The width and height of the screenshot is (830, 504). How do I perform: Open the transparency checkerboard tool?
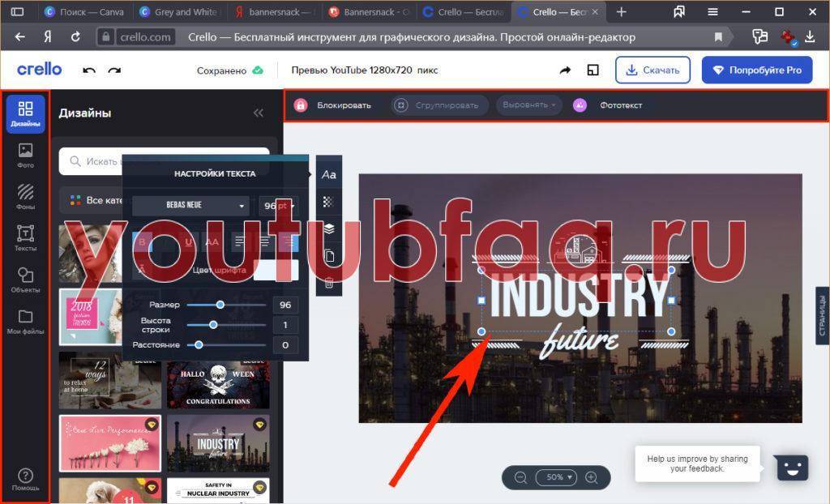(x=329, y=202)
